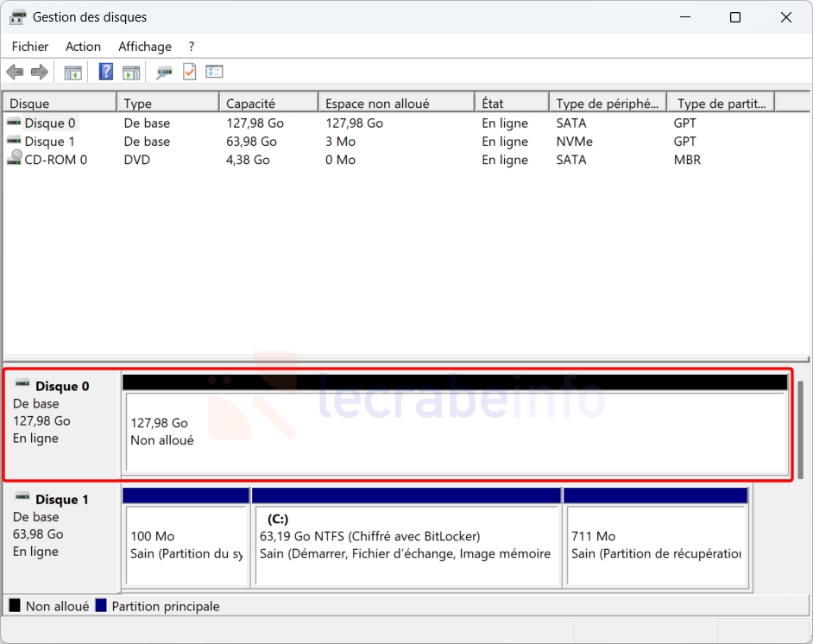This screenshot has width=813, height=644.
Task: Open the Affichage menu
Action: click(x=145, y=47)
